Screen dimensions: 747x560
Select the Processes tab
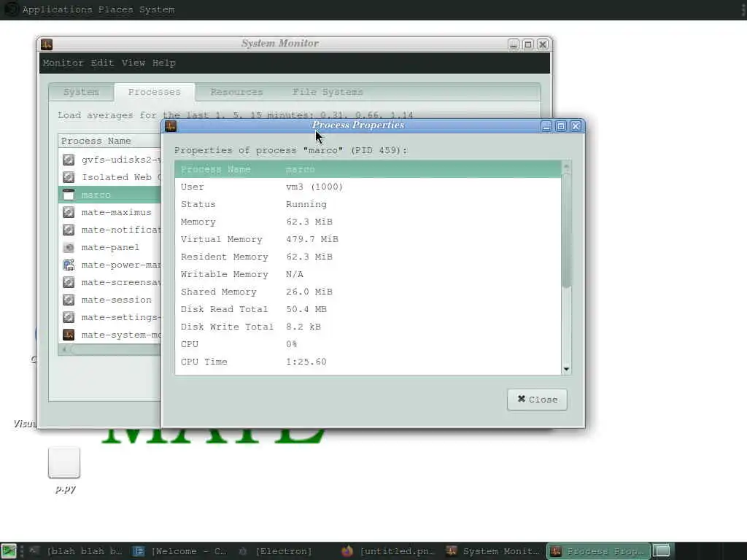pos(155,92)
